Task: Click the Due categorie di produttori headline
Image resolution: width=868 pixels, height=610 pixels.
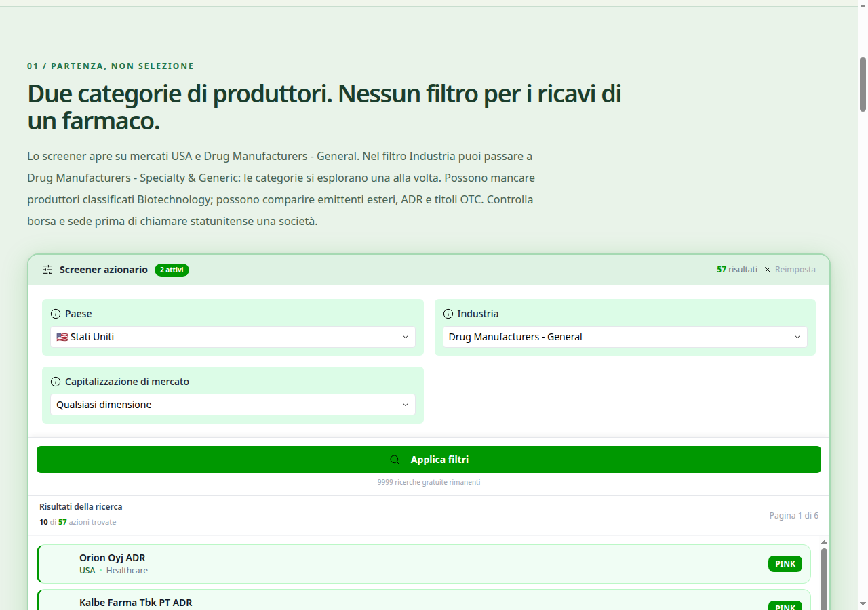Action: tap(324, 107)
